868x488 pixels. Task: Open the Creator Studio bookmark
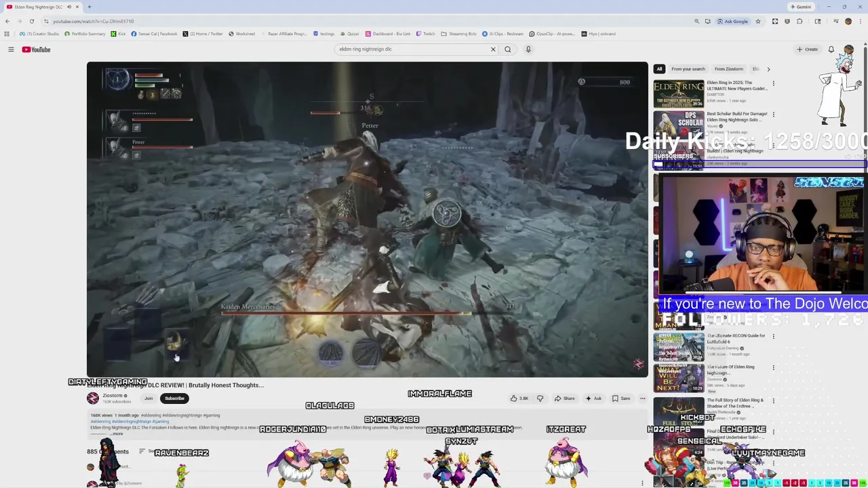click(39, 34)
